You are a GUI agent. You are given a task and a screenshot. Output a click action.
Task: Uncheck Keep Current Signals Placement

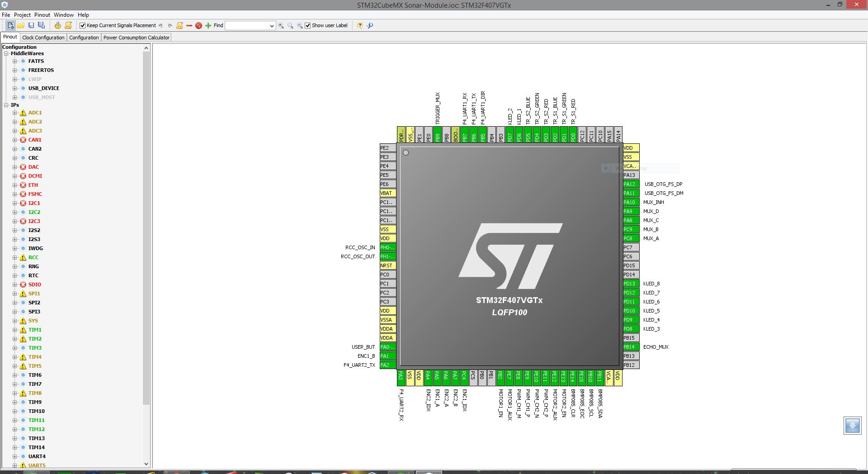(82, 25)
